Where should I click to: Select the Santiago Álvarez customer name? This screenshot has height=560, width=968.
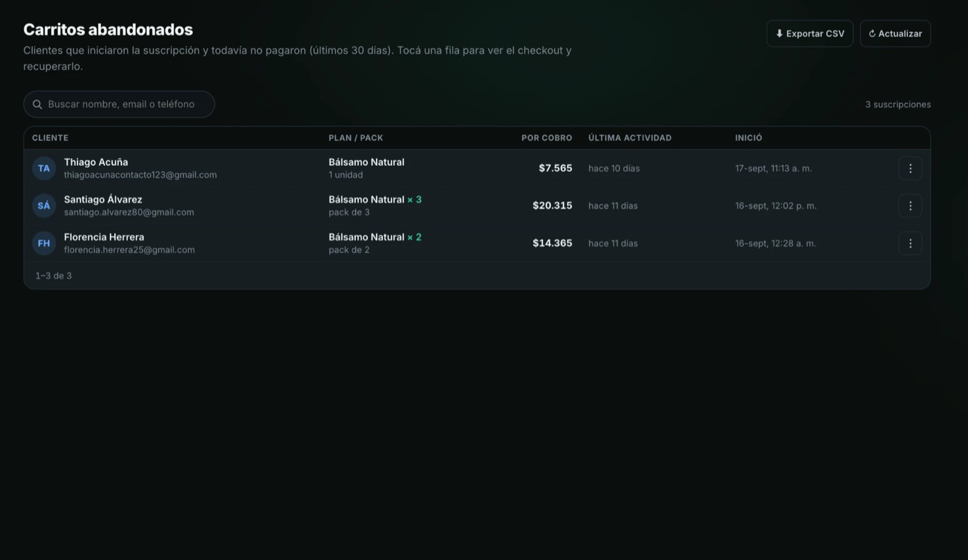tap(103, 199)
